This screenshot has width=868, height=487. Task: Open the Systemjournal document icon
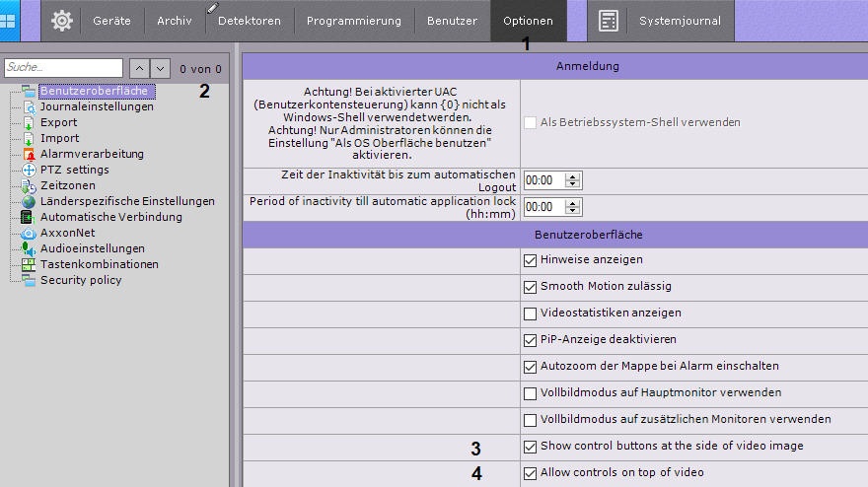pyautogui.click(x=609, y=21)
